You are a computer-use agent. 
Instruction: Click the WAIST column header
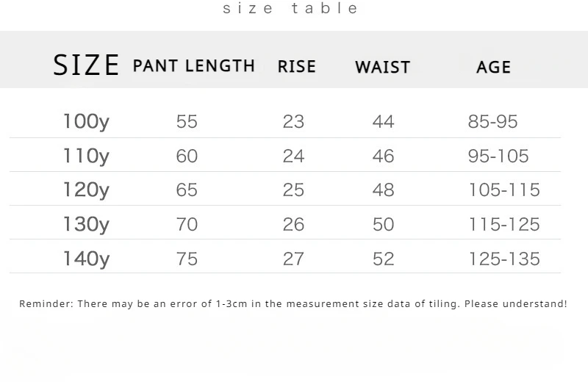(x=382, y=67)
